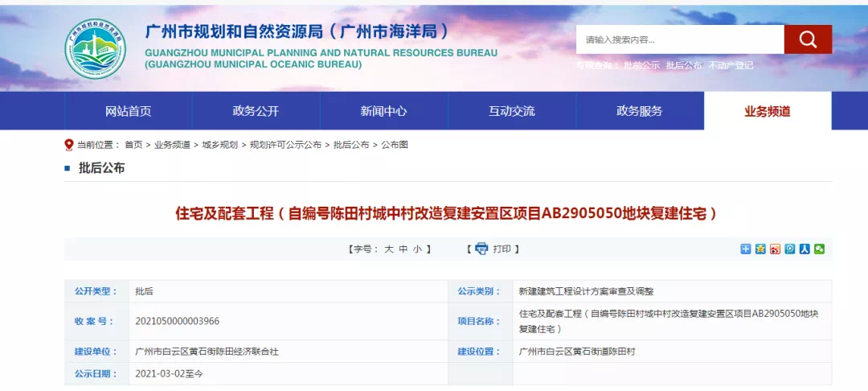Open the 网站首页 navigation tab
868x391 pixels.
point(128,111)
